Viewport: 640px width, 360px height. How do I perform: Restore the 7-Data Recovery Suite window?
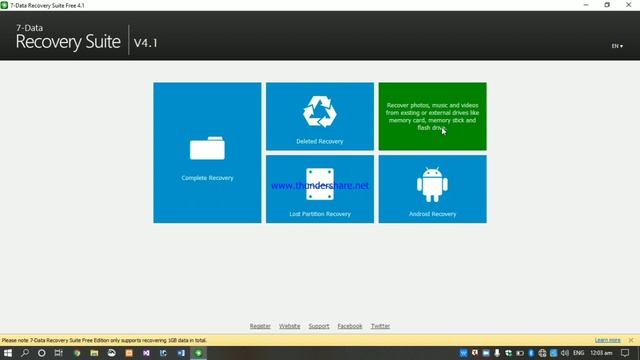tap(607, 5)
